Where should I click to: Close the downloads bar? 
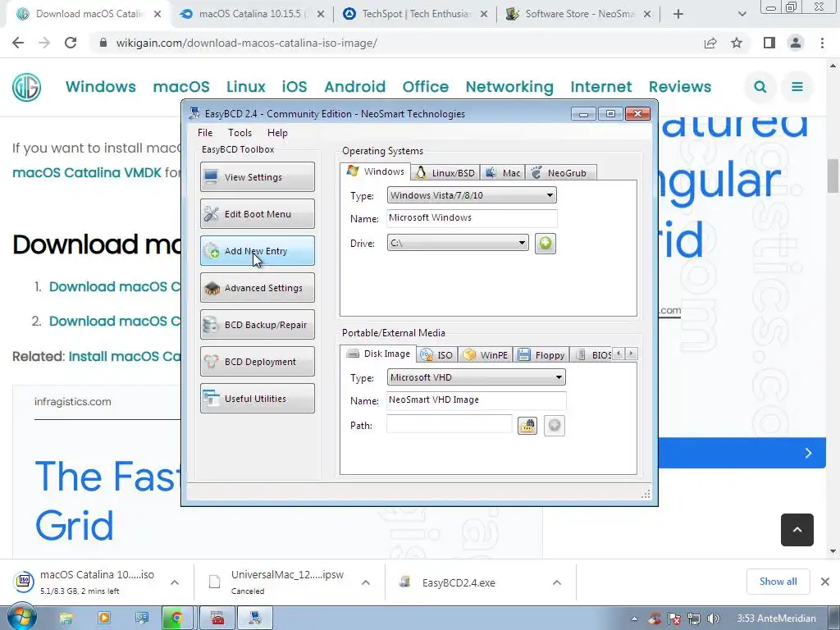pyautogui.click(x=825, y=582)
